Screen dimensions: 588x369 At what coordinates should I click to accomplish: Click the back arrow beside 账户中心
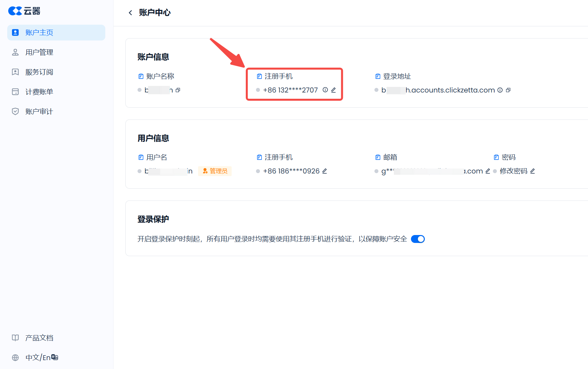[130, 13]
